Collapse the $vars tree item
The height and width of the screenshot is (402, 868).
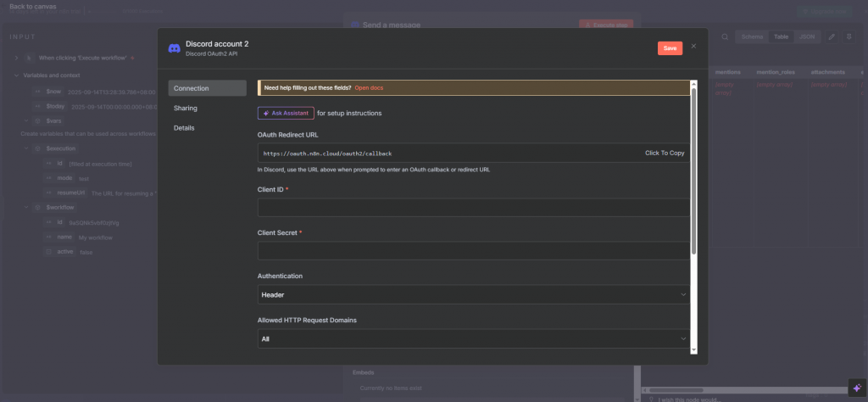[26, 120]
